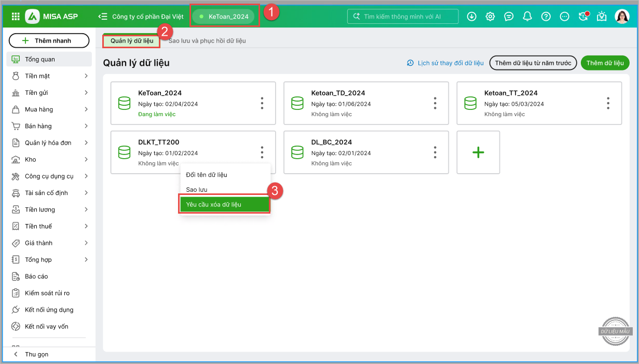The height and width of the screenshot is (364, 639).
Task: Switch to Sao lưu và phục hồi dữ liệu tab
Action: point(207,40)
